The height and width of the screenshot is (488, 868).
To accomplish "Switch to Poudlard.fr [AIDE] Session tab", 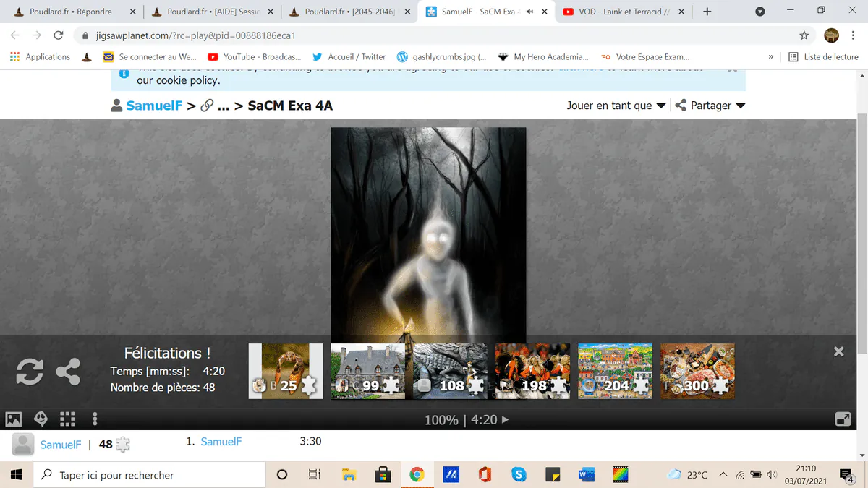I will pyautogui.click(x=211, y=12).
